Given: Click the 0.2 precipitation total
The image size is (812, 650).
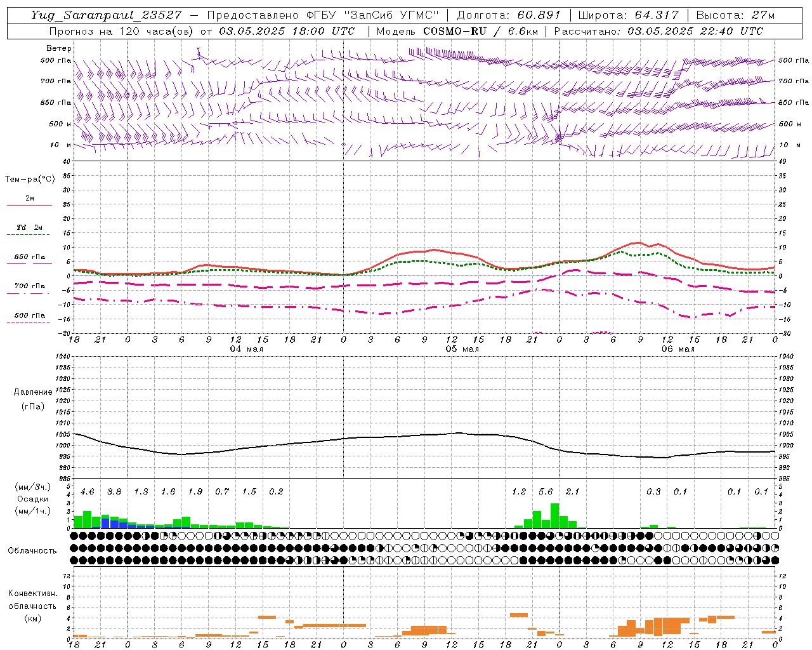Looking at the screenshot, I should coord(276,491).
